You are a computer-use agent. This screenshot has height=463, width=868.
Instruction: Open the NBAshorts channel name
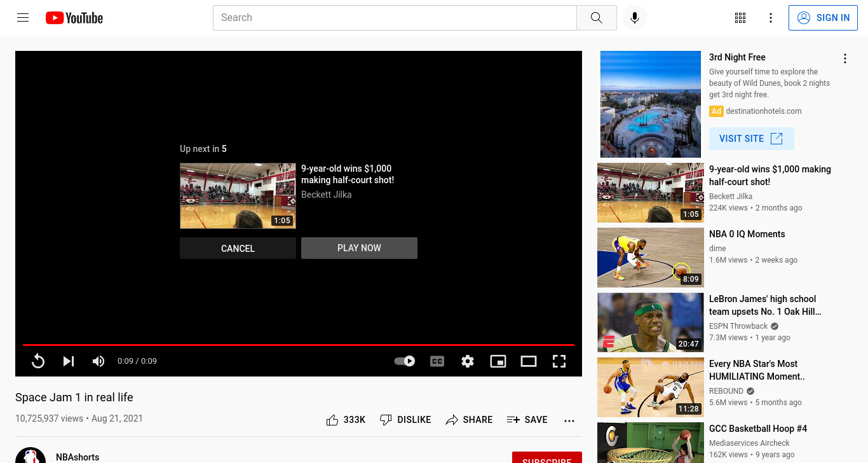[x=78, y=457]
